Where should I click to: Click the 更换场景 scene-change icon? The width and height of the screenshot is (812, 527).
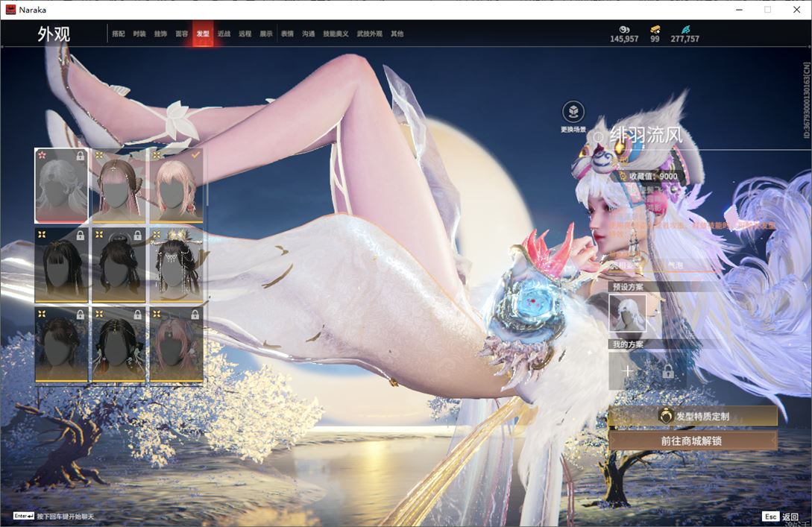[573, 112]
